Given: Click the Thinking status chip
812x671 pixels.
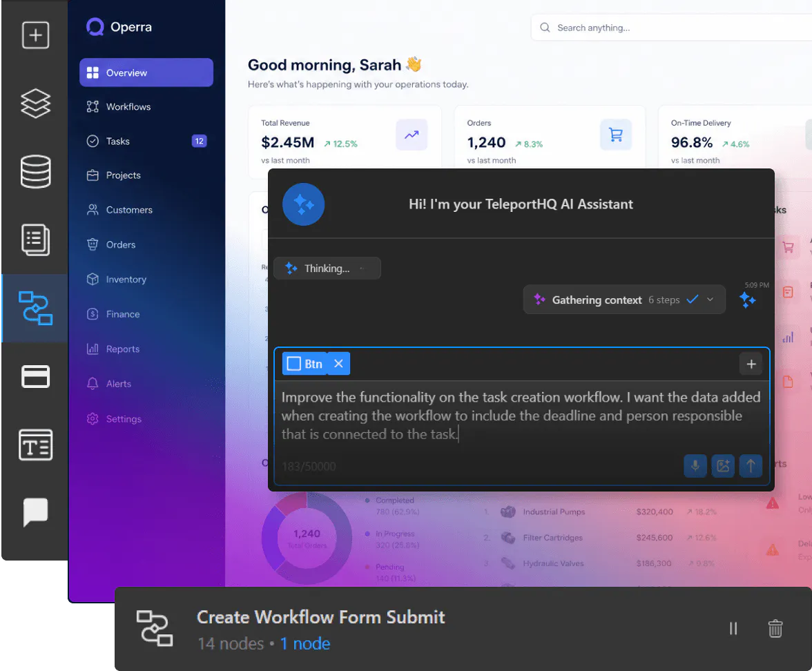Looking at the screenshot, I should pos(327,268).
